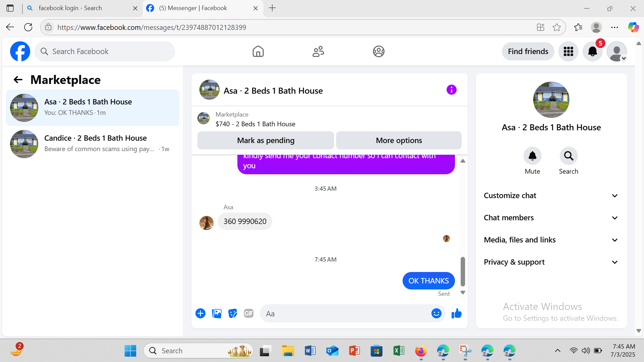
Task: Expand Customize chat section
Action: click(x=551, y=195)
